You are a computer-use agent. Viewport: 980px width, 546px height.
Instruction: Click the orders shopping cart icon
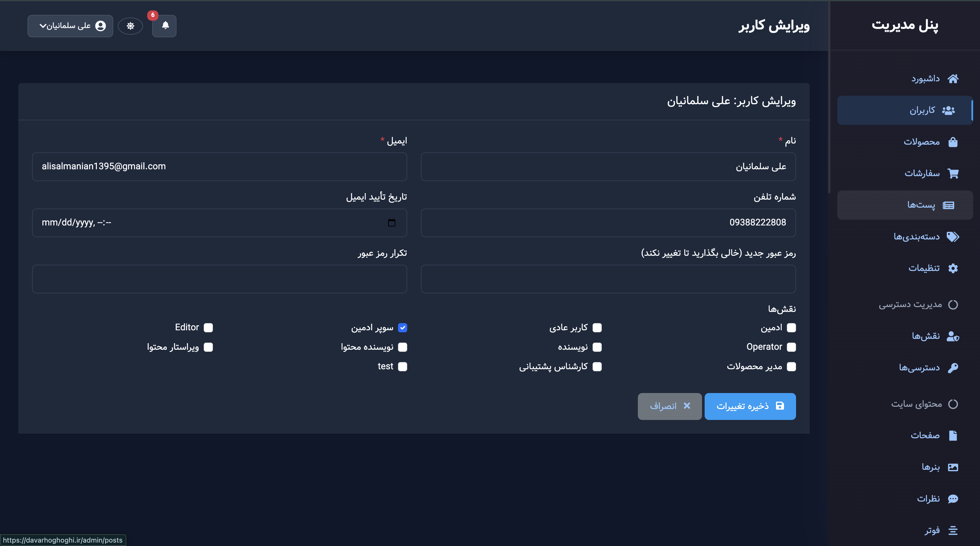click(952, 173)
